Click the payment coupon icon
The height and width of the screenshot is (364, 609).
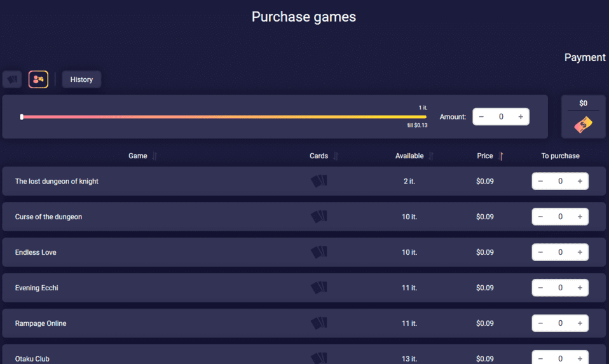[583, 125]
